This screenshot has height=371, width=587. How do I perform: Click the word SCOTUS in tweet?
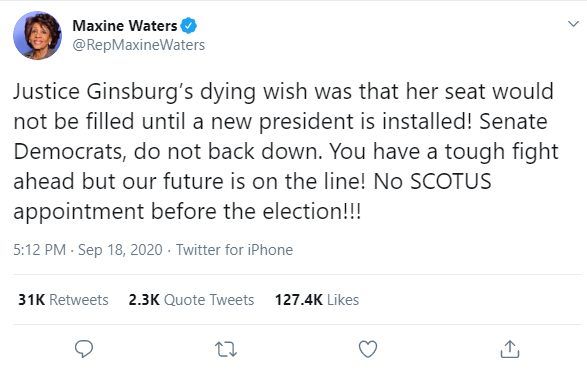click(x=451, y=181)
